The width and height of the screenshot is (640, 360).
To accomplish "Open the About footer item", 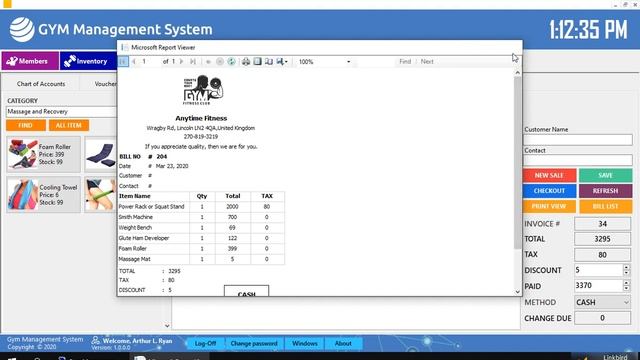I will click(x=343, y=343).
